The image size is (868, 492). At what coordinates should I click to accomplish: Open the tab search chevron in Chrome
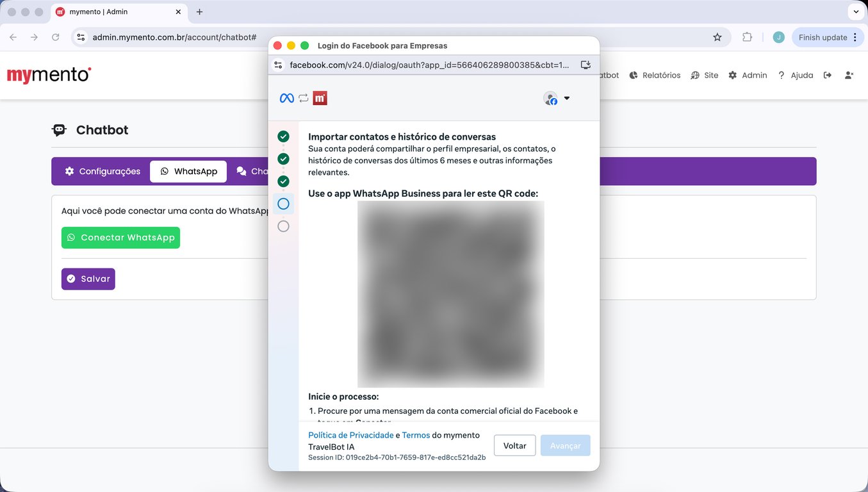856,12
